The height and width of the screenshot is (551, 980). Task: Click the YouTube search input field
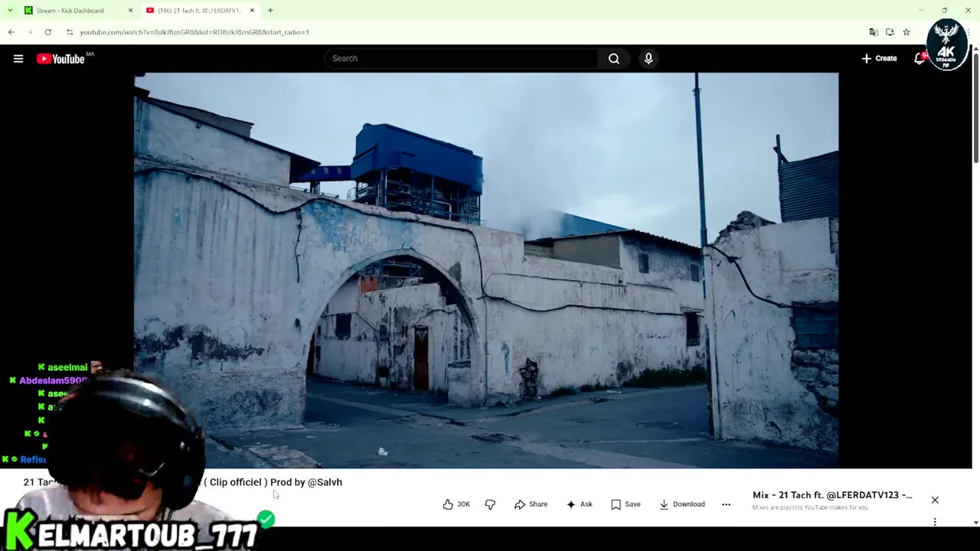coord(462,58)
